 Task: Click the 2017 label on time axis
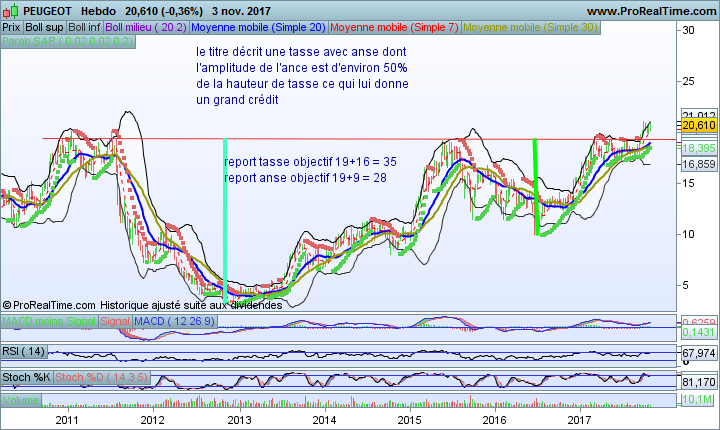(579, 420)
